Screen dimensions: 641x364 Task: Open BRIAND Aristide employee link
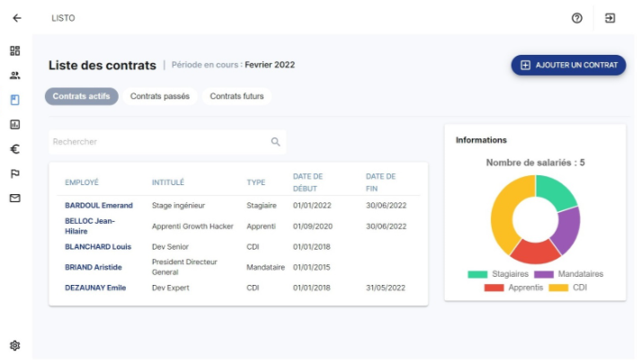tap(93, 267)
